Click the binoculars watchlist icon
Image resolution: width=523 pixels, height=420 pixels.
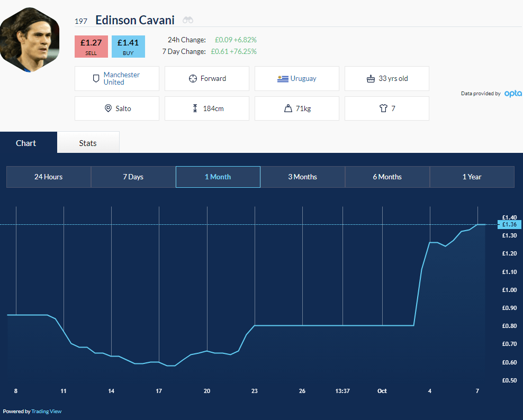click(x=188, y=20)
